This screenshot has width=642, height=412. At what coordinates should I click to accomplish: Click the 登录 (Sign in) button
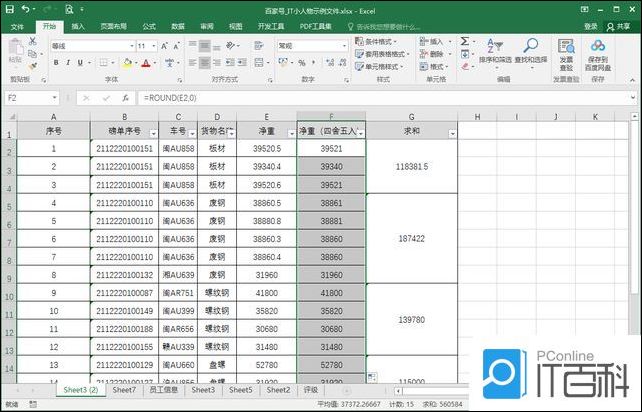(590, 27)
